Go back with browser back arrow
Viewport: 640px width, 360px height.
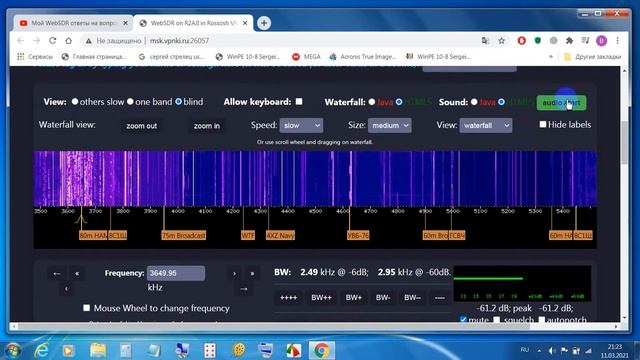coord(20,40)
